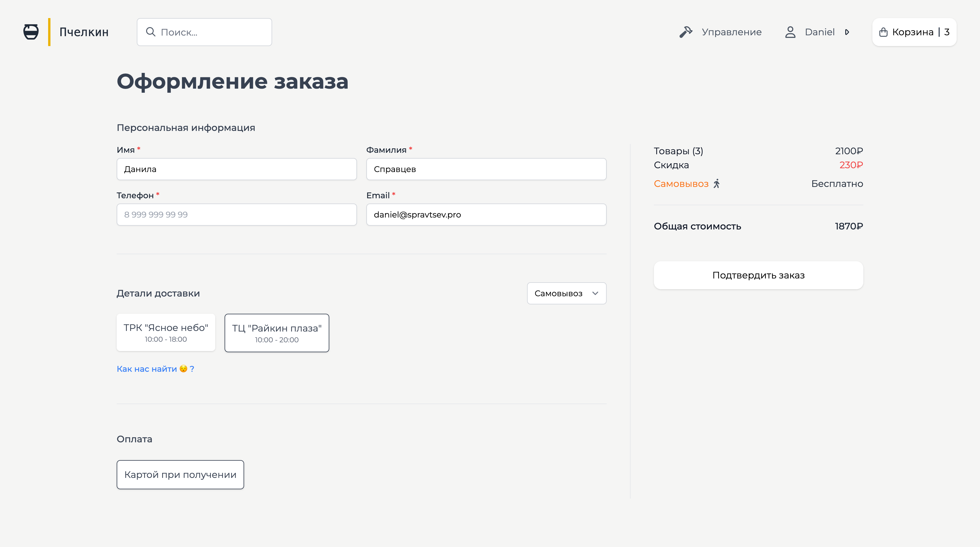The width and height of the screenshot is (980, 547).
Task: Click the walking person icon near Самовывоз
Action: [717, 184]
